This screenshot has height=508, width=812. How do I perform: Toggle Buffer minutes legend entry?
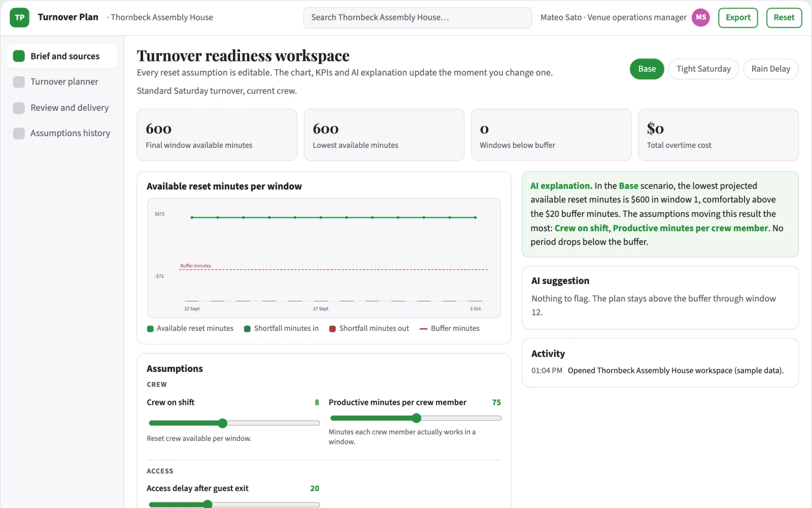click(x=450, y=329)
